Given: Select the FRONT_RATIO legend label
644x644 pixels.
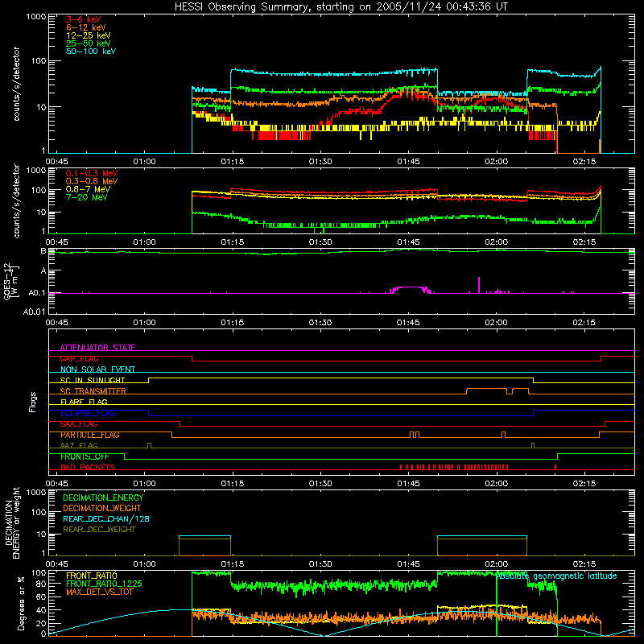Looking at the screenshot, I should pos(92,576).
